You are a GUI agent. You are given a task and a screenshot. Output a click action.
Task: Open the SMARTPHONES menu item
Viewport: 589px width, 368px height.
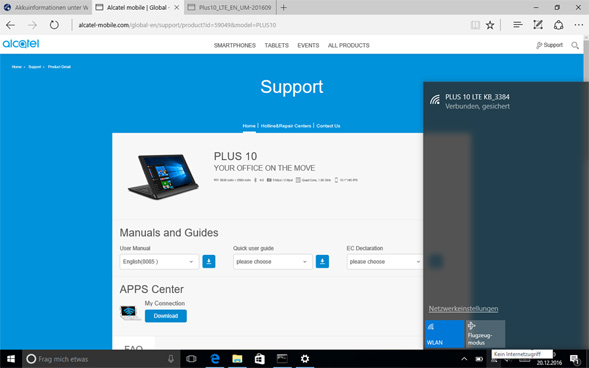235,45
